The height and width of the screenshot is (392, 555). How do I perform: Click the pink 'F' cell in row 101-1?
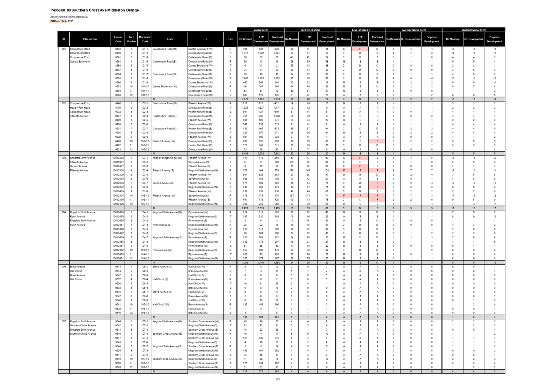(x=360, y=49)
